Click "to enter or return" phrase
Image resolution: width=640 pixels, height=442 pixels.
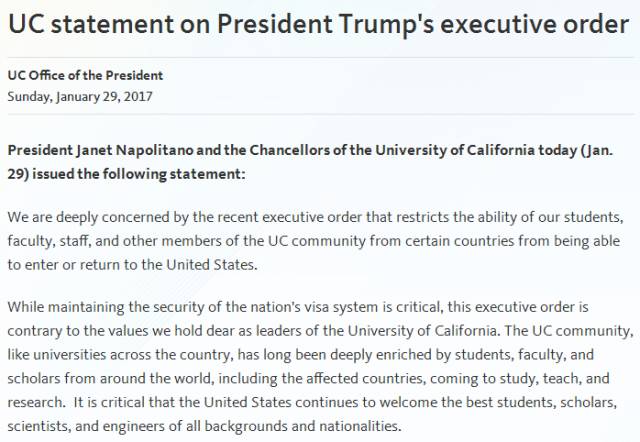coord(61,264)
